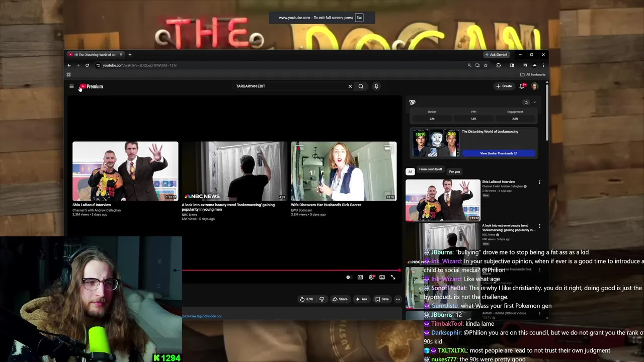Play Wife Discovers Her Husband's Sick Secret video
644x362 pixels.
click(x=344, y=171)
